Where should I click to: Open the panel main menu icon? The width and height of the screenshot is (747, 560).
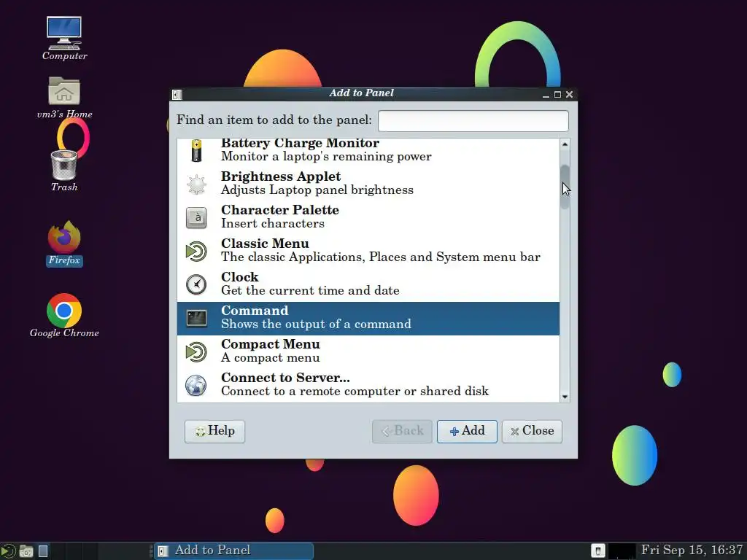8,551
